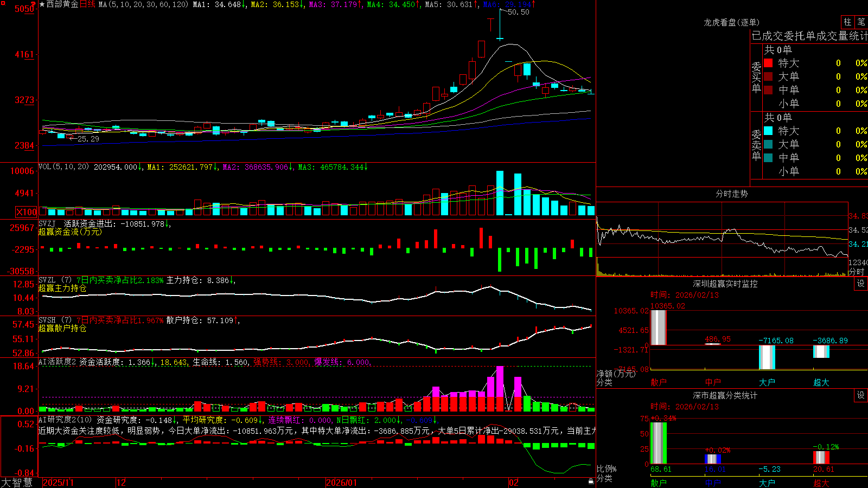Switch to 笔 (tick) view in 龙虎看盘
Image resolution: width=868 pixels, height=488 pixels.
click(861, 22)
